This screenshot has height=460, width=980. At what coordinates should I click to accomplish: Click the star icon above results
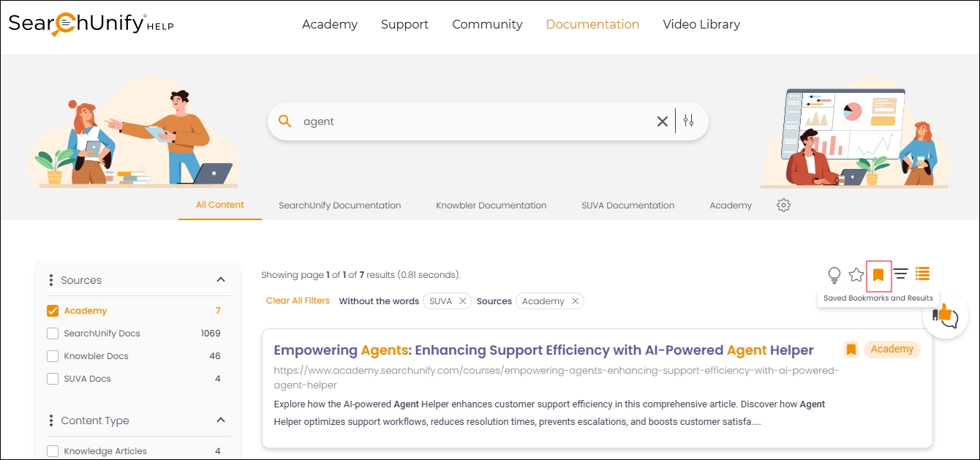coord(856,275)
